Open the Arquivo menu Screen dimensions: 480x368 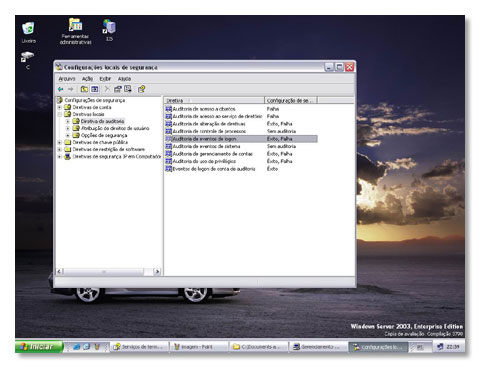click(x=67, y=79)
